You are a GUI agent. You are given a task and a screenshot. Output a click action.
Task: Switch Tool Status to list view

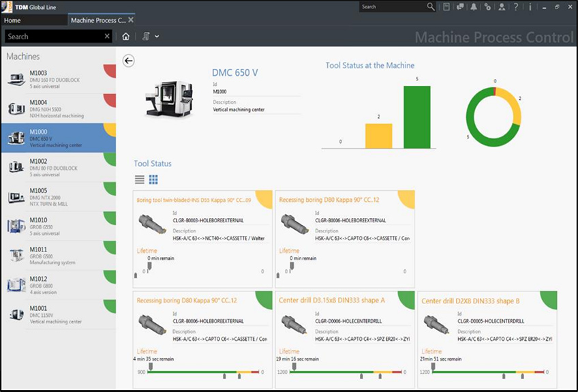click(x=139, y=179)
